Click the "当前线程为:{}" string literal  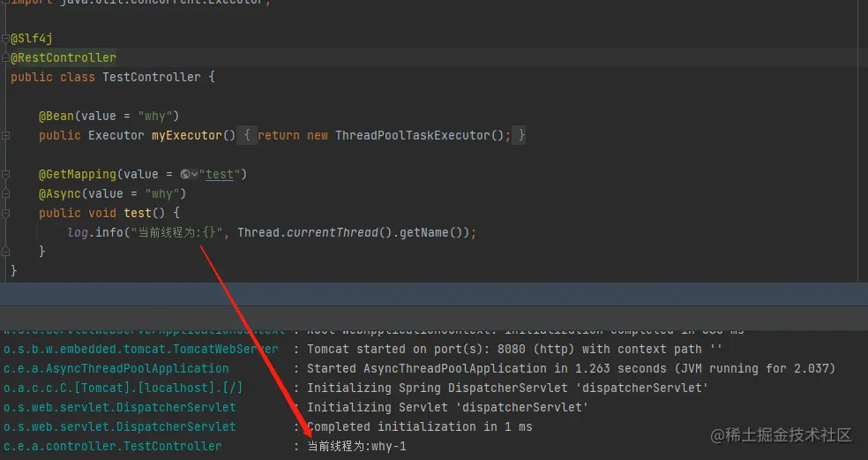click(x=176, y=232)
